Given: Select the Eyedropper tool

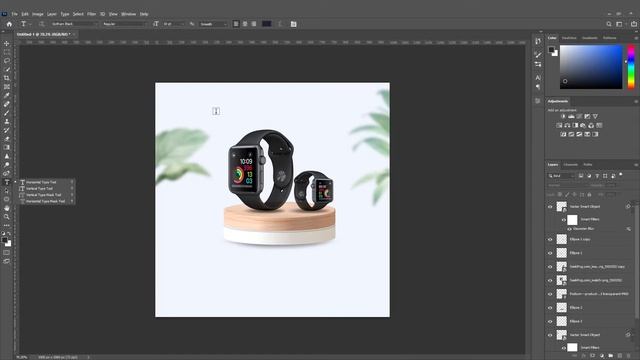Looking at the screenshot, I should coord(7,95).
